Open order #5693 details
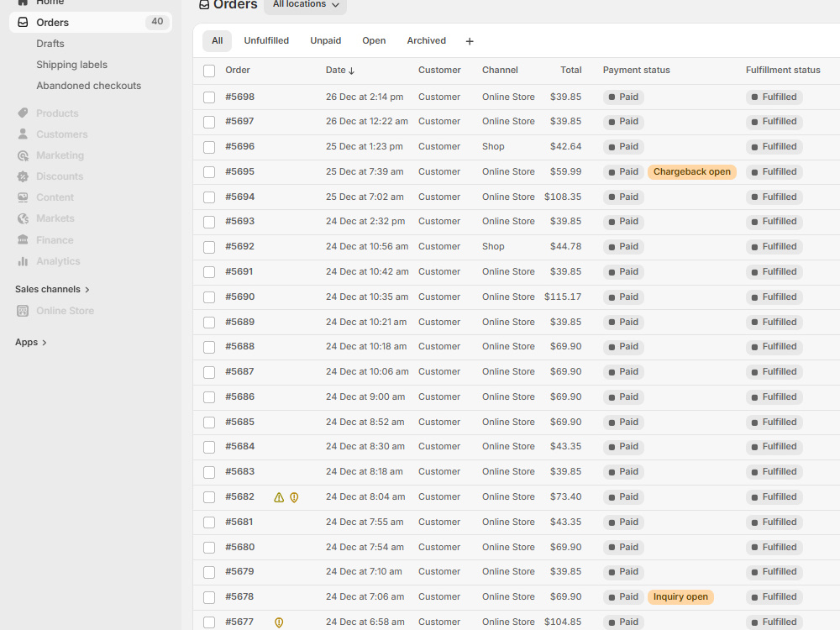 [240, 221]
